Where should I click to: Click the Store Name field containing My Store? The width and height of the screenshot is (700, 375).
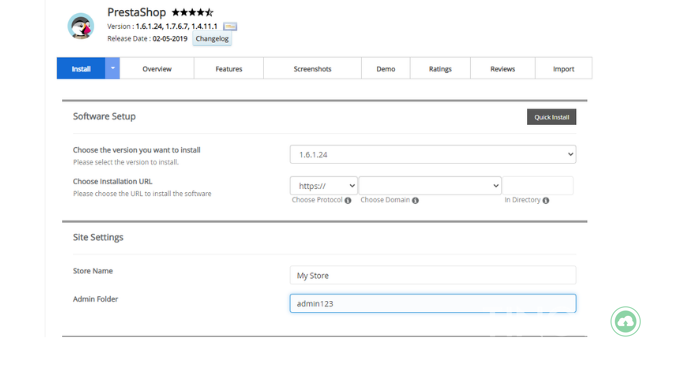pyautogui.click(x=433, y=275)
